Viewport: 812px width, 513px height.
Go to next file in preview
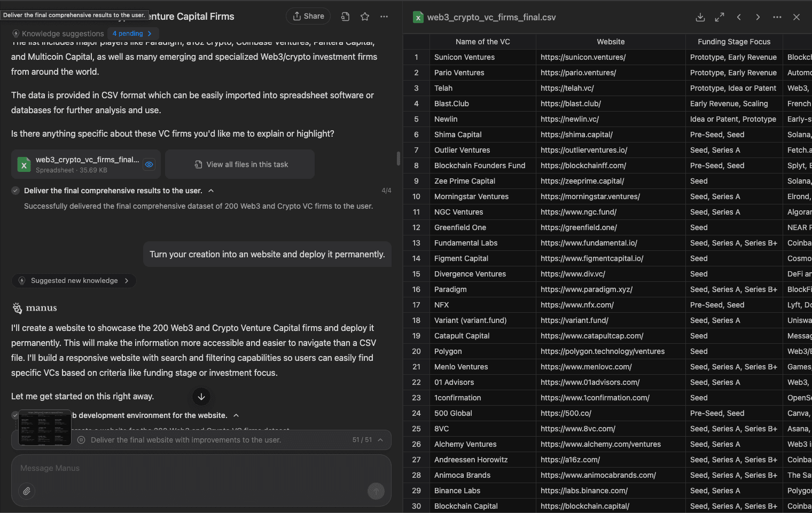coord(758,17)
